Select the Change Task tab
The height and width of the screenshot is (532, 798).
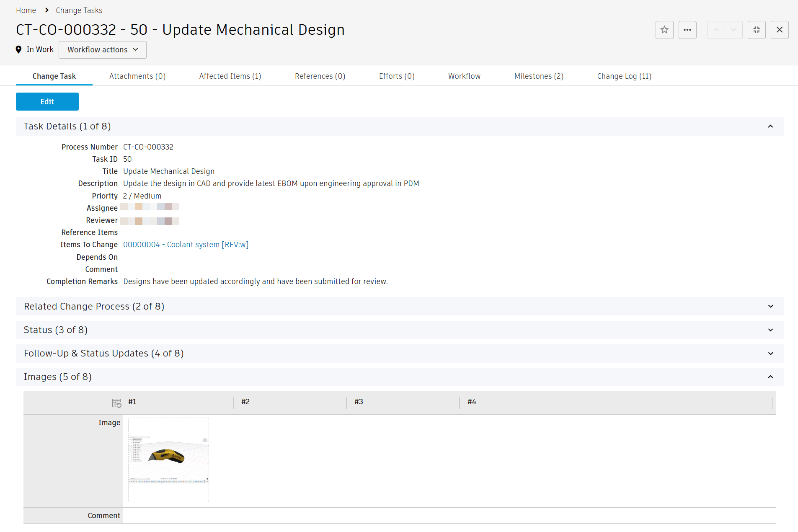[x=54, y=76]
